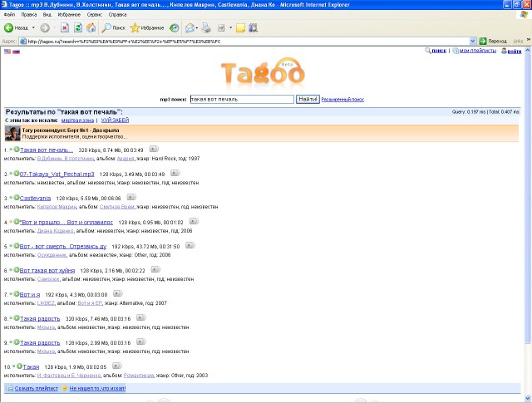Open the Mail icon dropdown arrow
This screenshot has width=532, height=403.
[x=197, y=27]
